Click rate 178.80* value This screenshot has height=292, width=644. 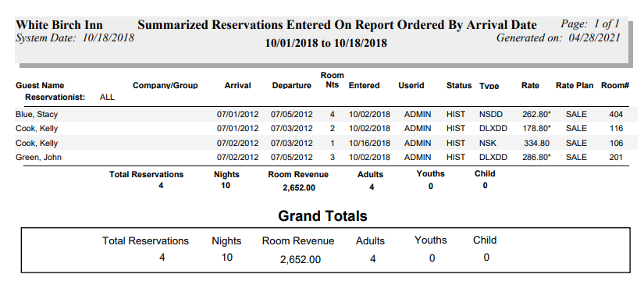(536, 129)
